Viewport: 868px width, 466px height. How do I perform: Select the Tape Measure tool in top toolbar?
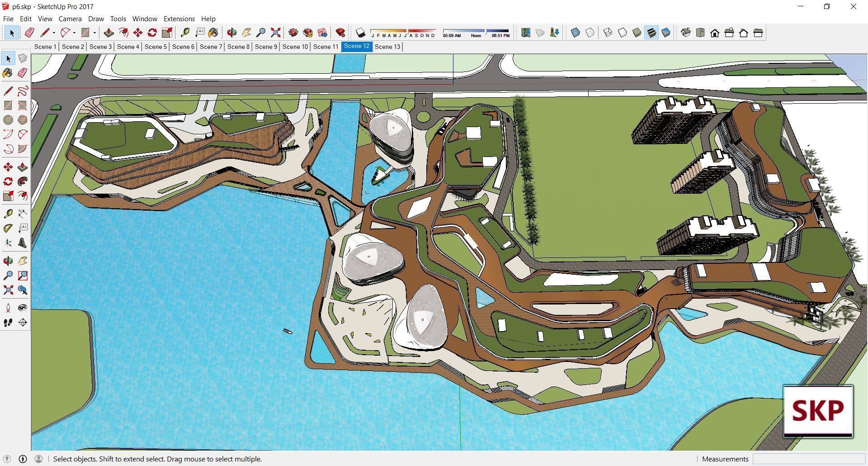point(185,33)
